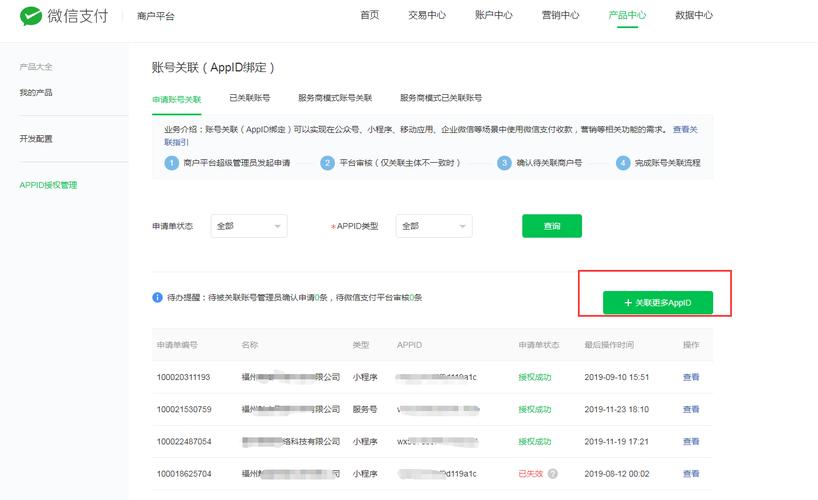
Task: Click timestamp 2019-08-12 00:02
Action: pos(617,474)
